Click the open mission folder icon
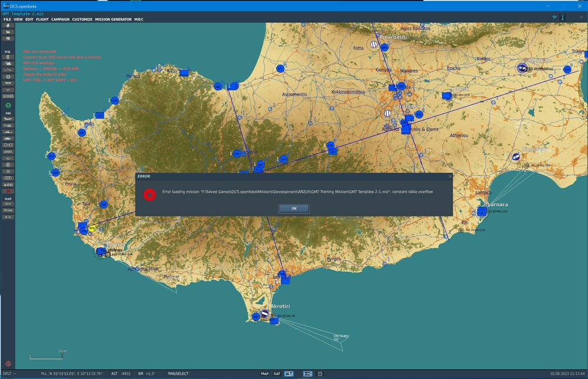 click(x=8, y=32)
